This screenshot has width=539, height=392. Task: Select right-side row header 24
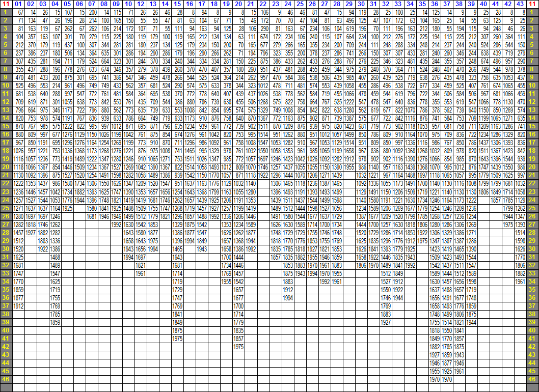click(x=532, y=200)
